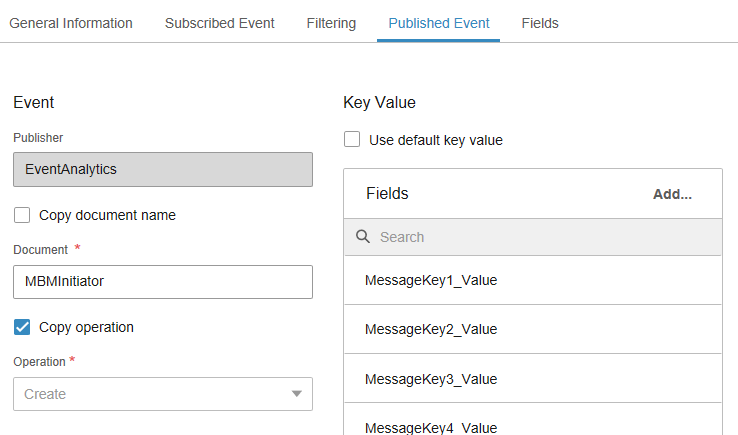738x435 pixels.
Task: Open the Subscribed Event tab
Action: pyautogui.click(x=219, y=23)
